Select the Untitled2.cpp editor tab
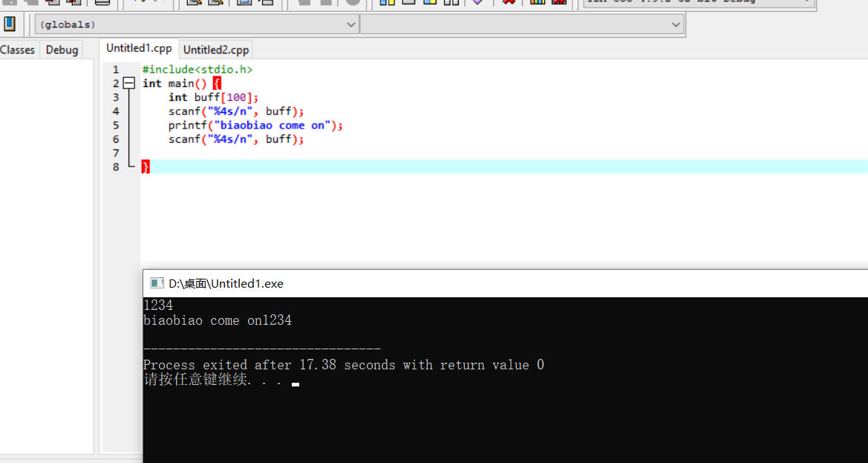868x463 pixels. click(x=216, y=50)
